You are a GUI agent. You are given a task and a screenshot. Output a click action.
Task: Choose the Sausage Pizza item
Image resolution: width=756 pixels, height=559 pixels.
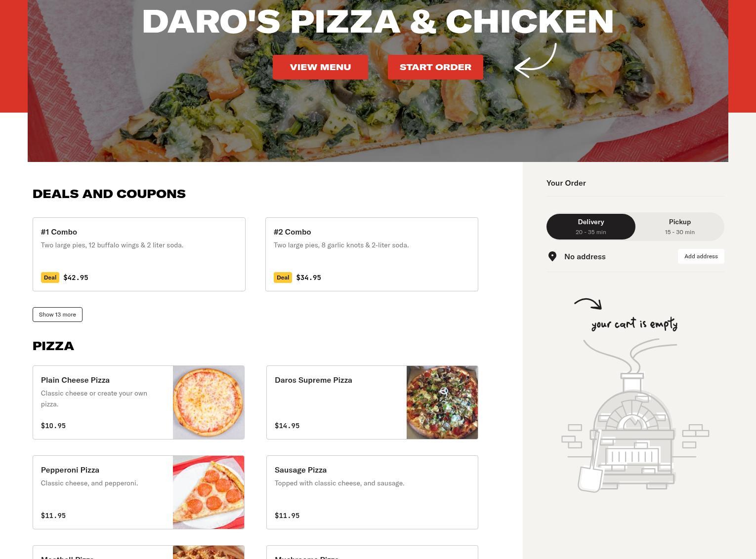pos(372,492)
